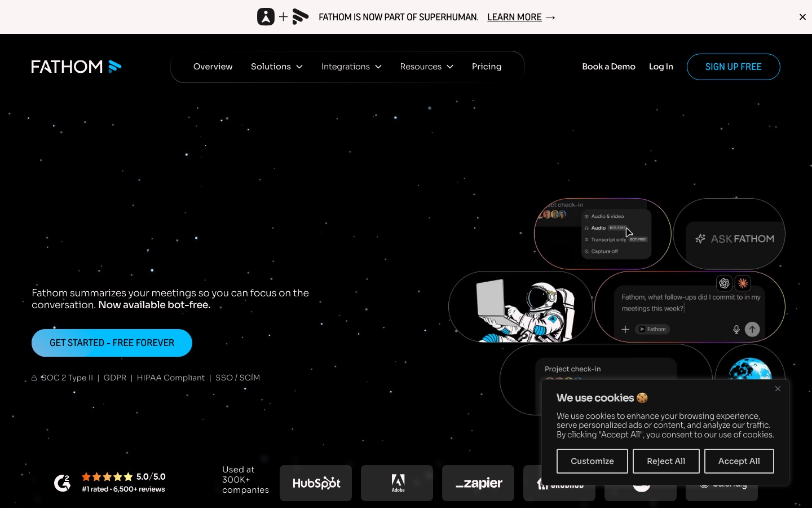
Task: Click the 'SOC 2 Type II' compliance text
Action: [x=67, y=378]
